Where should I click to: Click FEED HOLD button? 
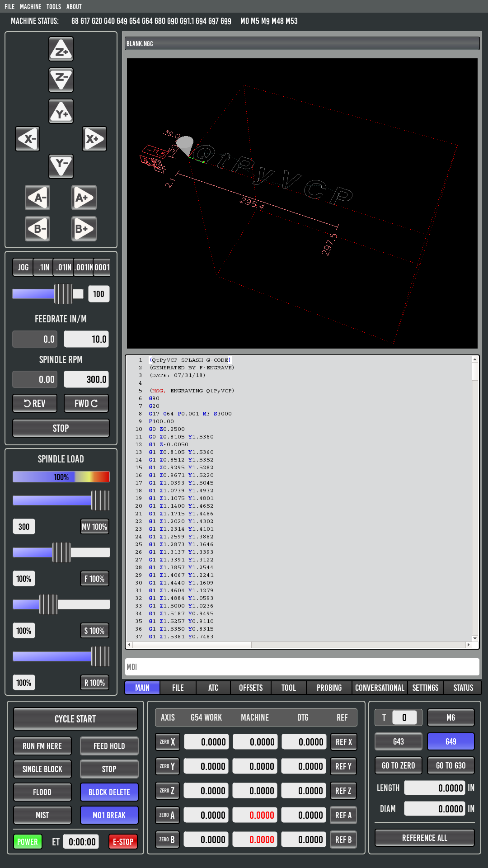pyautogui.click(x=109, y=746)
